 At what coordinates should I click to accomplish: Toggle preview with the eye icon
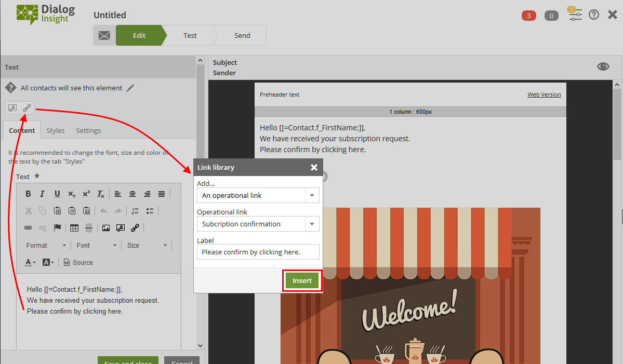click(603, 66)
